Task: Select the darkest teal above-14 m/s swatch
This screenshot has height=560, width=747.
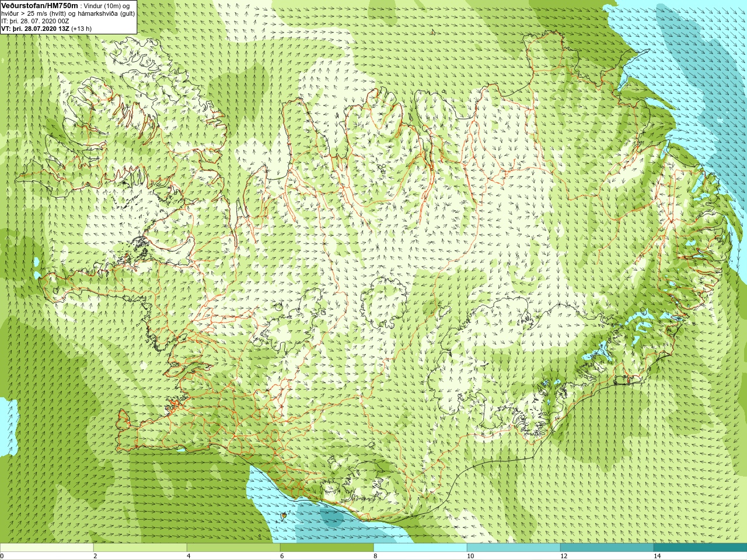Action: coord(700,548)
